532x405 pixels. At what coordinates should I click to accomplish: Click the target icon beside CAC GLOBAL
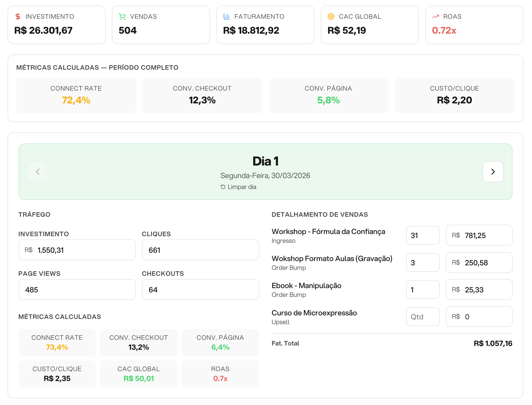click(331, 16)
